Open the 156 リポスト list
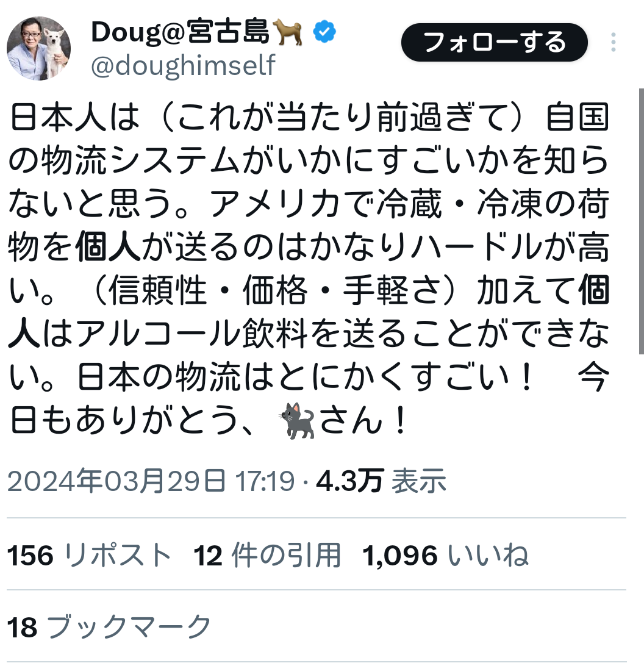Image resolution: width=644 pixels, height=663 pixels. tap(89, 555)
